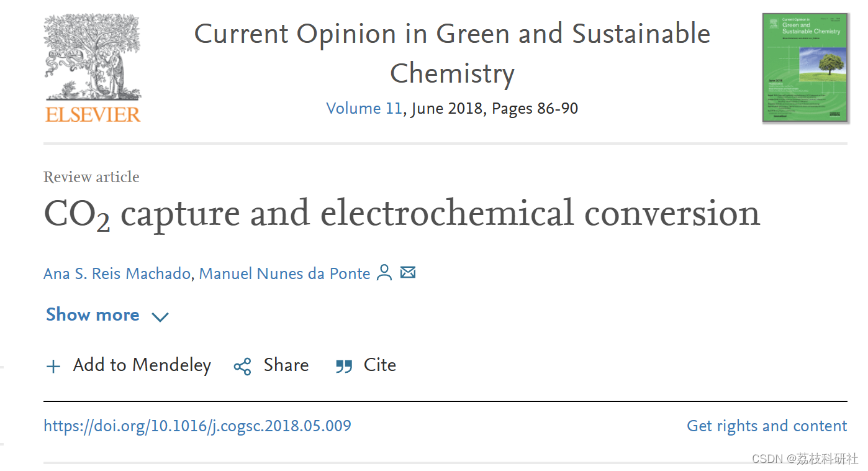
Task: Click Get rights and content
Action: point(766,426)
